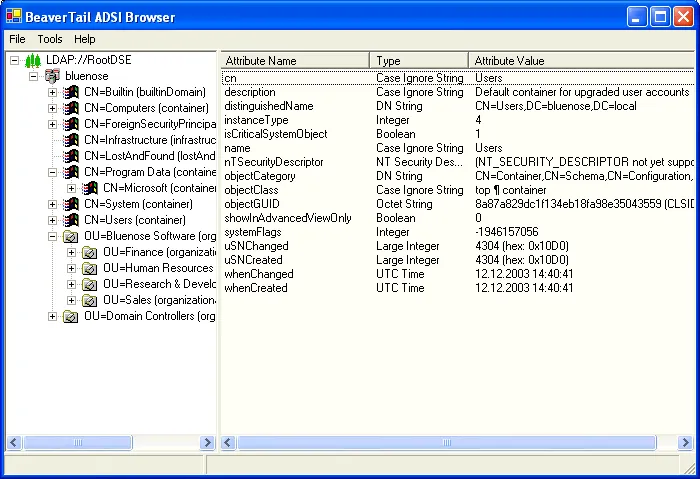Click the CN=Builtin container icon
This screenshot has width=700, height=479.
71,92
